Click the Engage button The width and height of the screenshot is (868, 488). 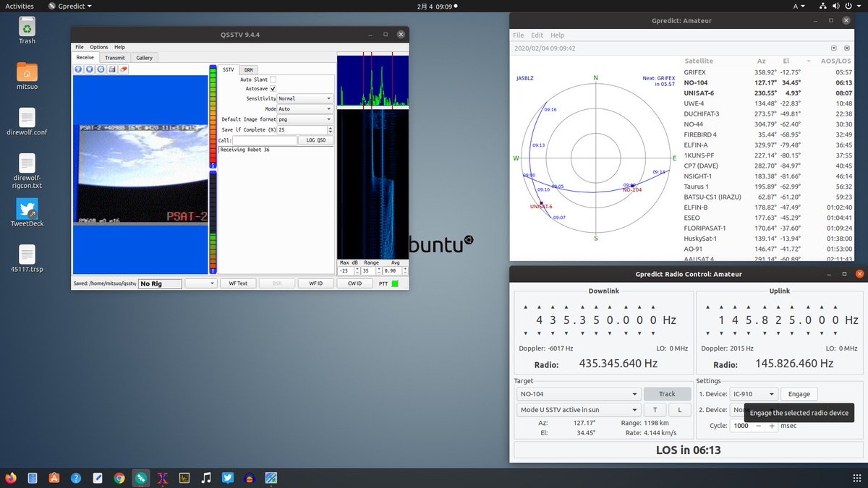point(799,394)
